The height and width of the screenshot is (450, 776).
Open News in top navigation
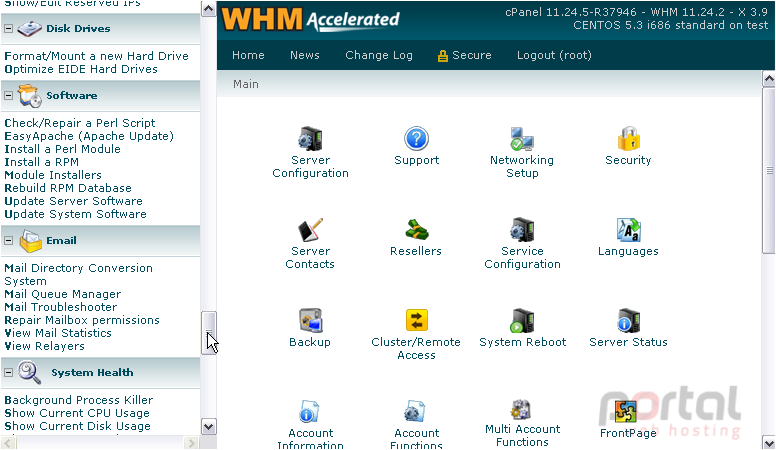coord(304,55)
